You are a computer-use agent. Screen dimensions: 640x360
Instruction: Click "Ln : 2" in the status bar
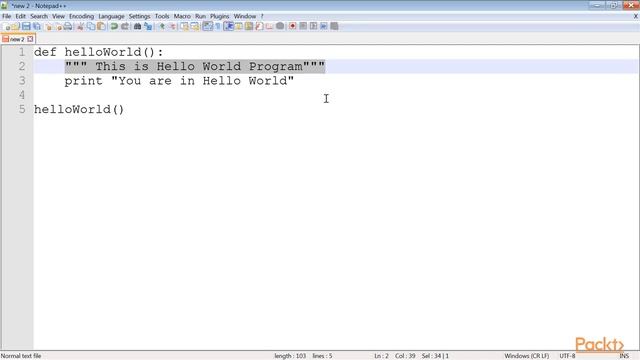click(381, 356)
